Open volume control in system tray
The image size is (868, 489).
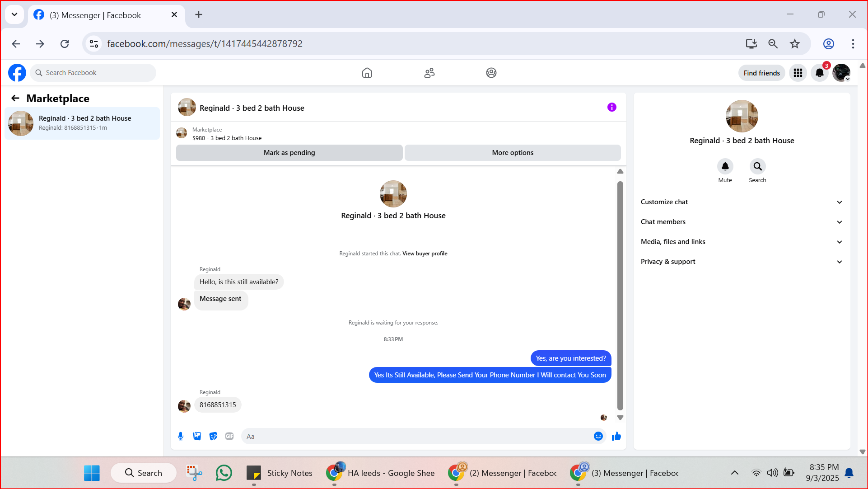tap(772, 473)
